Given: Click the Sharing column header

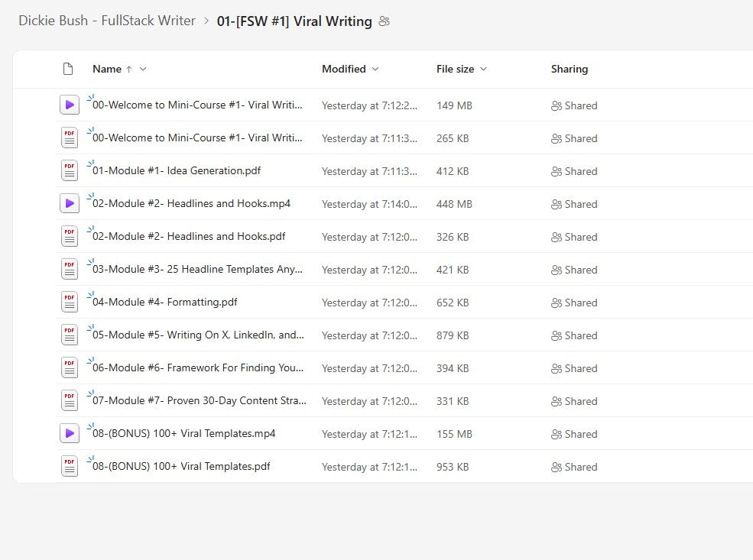Looking at the screenshot, I should pyautogui.click(x=569, y=69).
